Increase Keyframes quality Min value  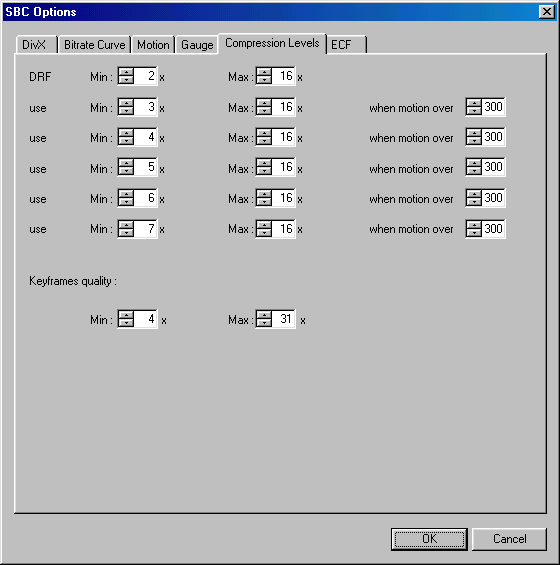[126, 315]
